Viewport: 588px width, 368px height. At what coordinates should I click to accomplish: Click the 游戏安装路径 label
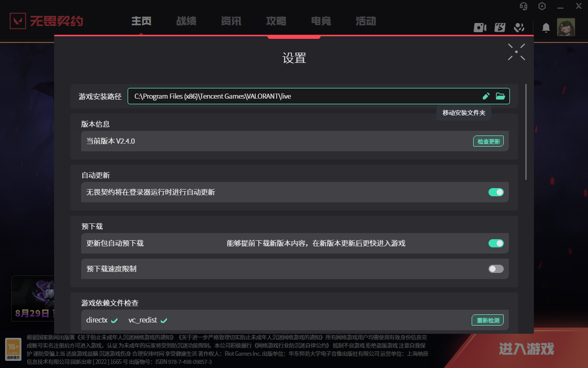pyautogui.click(x=100, y=97)
